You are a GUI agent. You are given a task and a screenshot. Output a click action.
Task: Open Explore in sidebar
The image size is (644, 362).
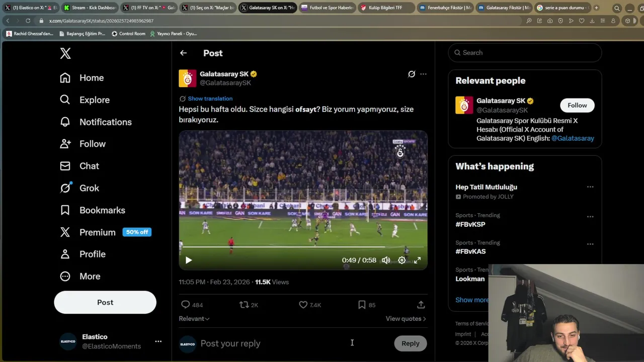point(85,100)
